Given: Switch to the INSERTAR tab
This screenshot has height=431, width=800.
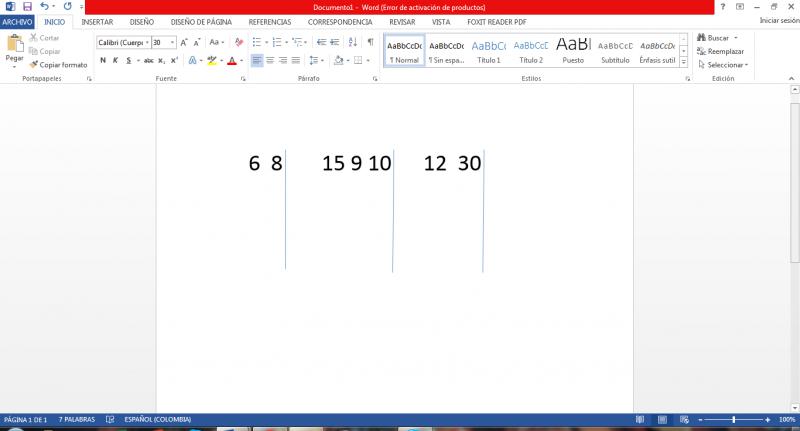Looking at the screenshot, I should click(97, 22).
